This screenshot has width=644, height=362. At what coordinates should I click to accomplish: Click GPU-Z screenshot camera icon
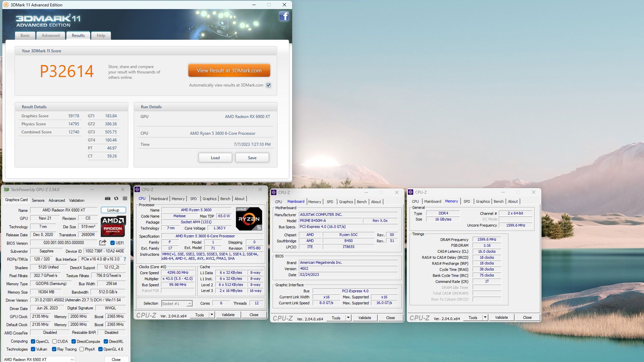107,199
